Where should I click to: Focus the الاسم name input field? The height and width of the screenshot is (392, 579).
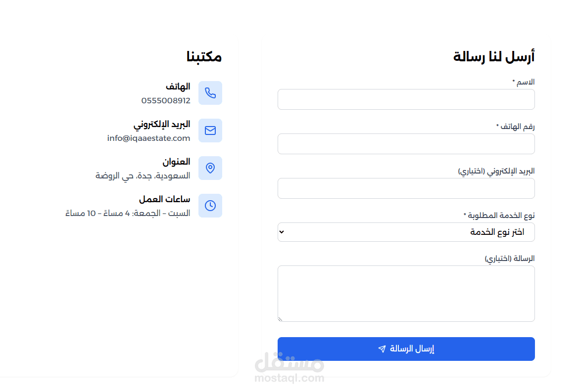click(406, 99)
